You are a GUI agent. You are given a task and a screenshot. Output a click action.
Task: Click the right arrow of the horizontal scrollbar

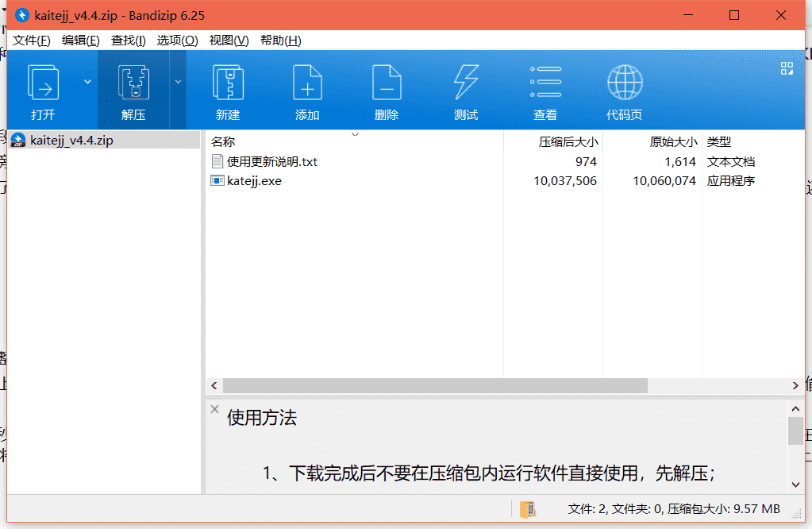point(795,385)
